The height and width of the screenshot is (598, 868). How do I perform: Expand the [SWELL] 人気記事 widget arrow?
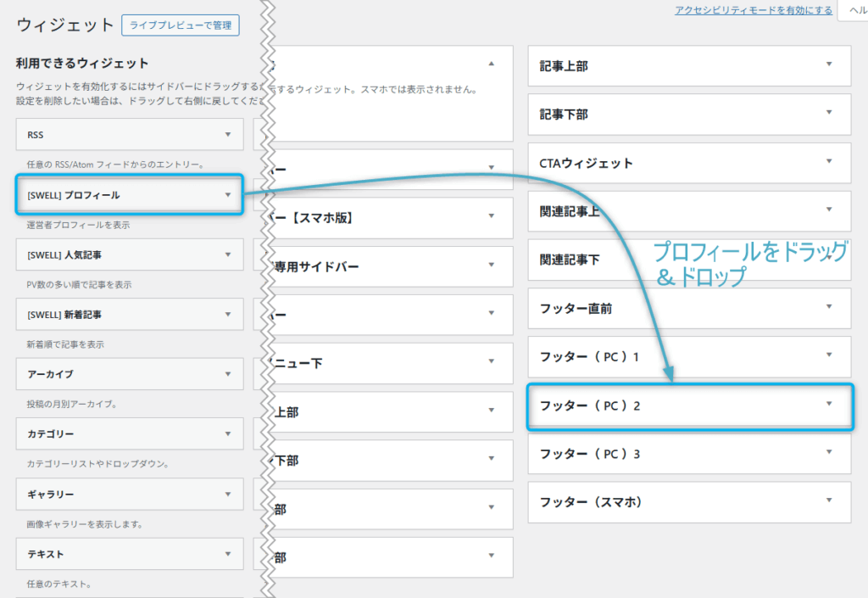(x=228, y=254)
